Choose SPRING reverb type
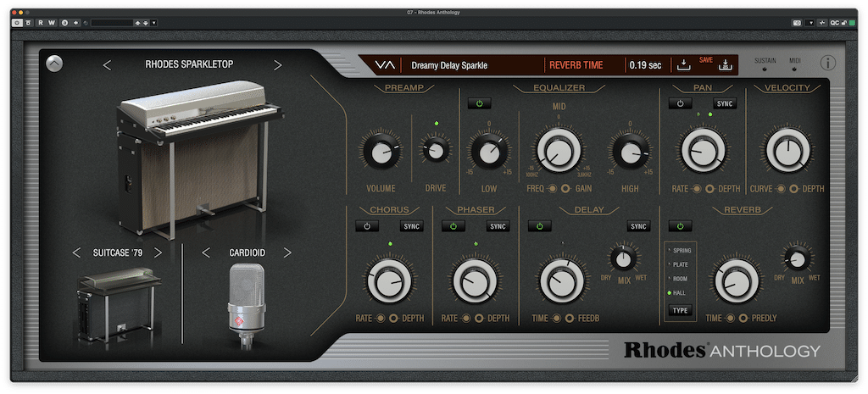868x394 pixels. point(679,251)
